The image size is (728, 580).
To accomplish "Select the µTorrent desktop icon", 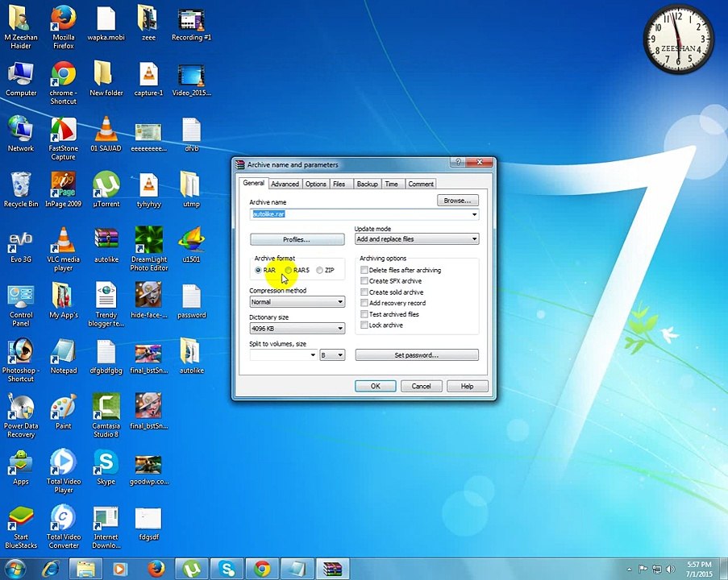I will [x=106, y=189].
